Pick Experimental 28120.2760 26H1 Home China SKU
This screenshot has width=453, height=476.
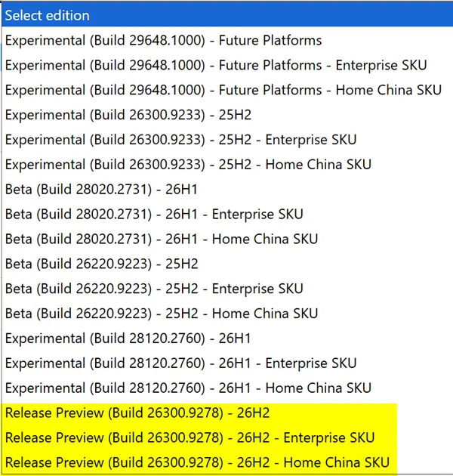click(227, 388)
